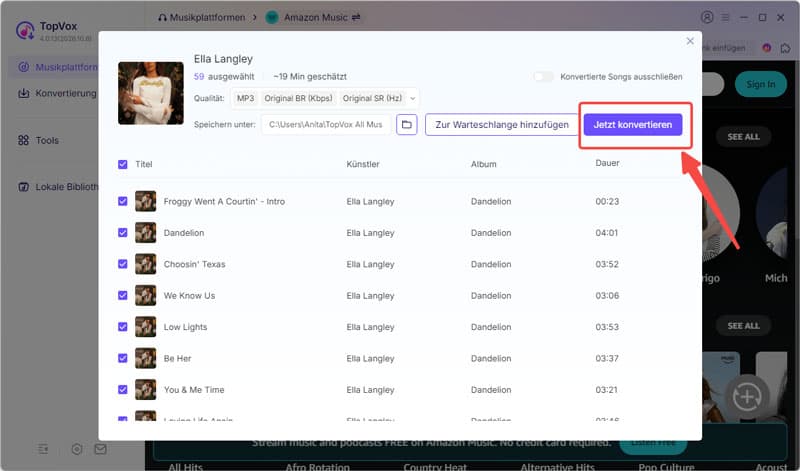The image size is (800, 471).
Task: Click the Original BR (Kbps) tag
Action: [x=298, y=98]
